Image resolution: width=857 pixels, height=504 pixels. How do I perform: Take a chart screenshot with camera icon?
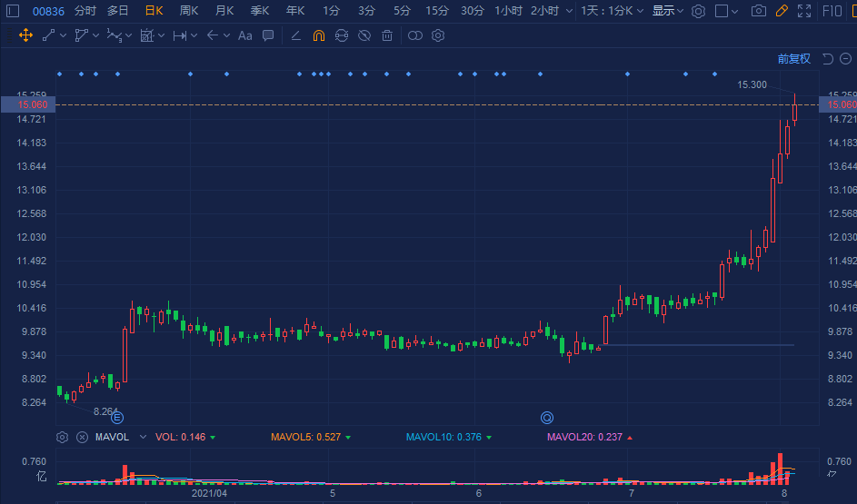pos(759,11)
